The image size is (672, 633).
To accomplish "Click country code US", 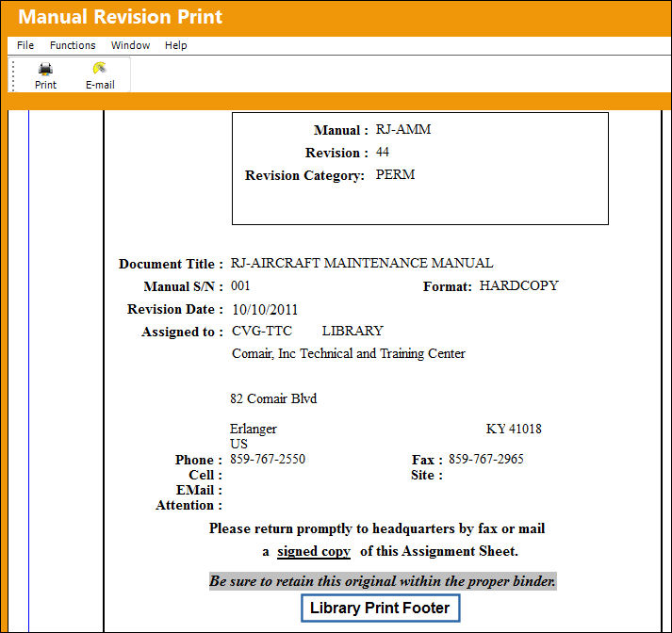I will (x=238, y=444).
